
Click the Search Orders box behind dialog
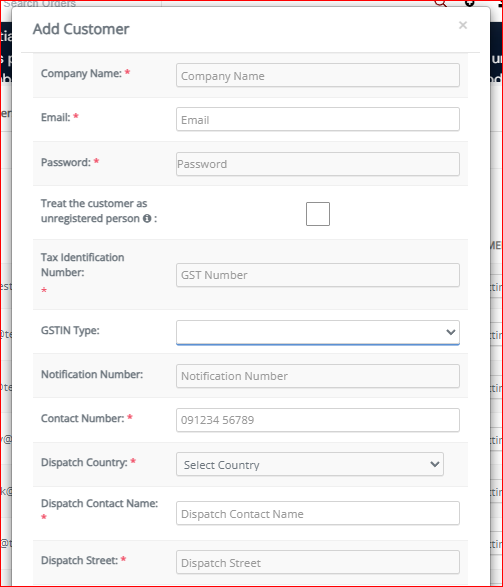[80, 3]
